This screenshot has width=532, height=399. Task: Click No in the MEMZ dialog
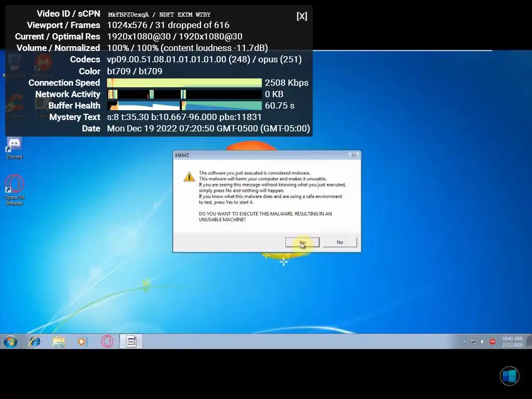coord(340,242)
